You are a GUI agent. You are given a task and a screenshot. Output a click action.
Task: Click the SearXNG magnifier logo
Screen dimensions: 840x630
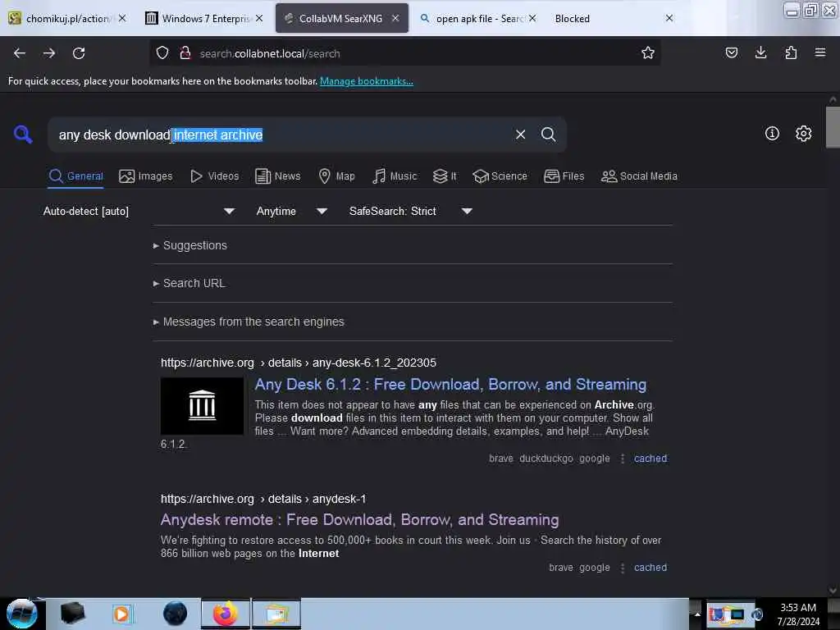(x=22, y=134)
